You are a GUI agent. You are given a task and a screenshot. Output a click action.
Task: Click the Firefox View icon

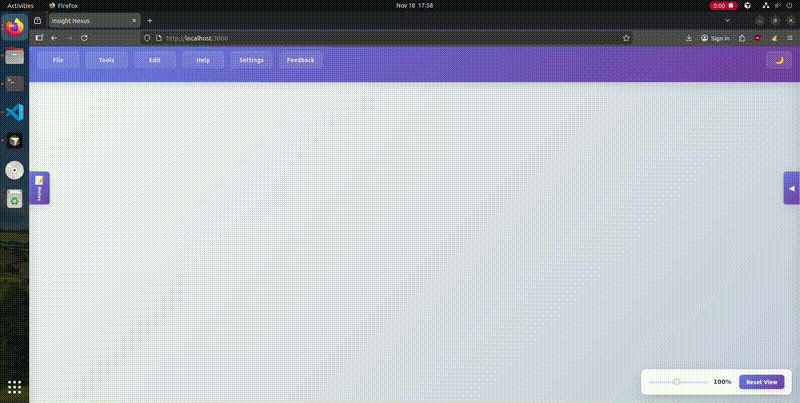click(x=37, y=21)
